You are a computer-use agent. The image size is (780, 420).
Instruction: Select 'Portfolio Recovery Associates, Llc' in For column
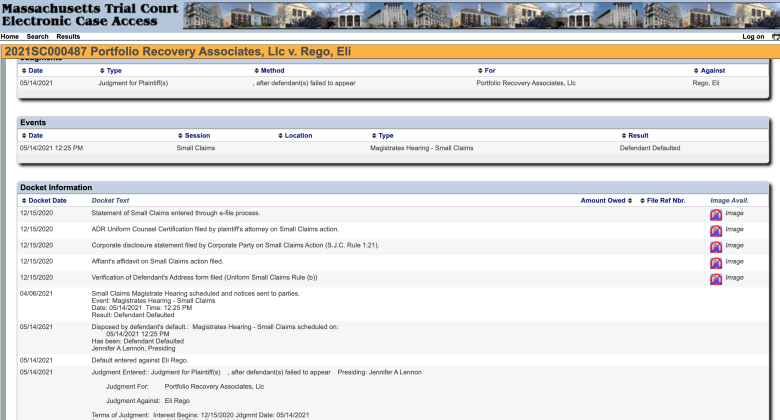(526, 83)
